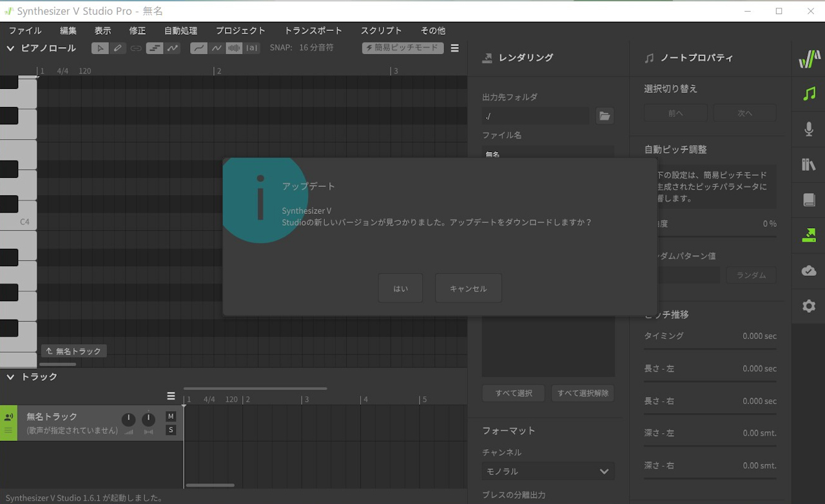The height and width of the screenshot is (504, 825).
Task: Open the ファイル menu
Action: (x=25, y=30)
